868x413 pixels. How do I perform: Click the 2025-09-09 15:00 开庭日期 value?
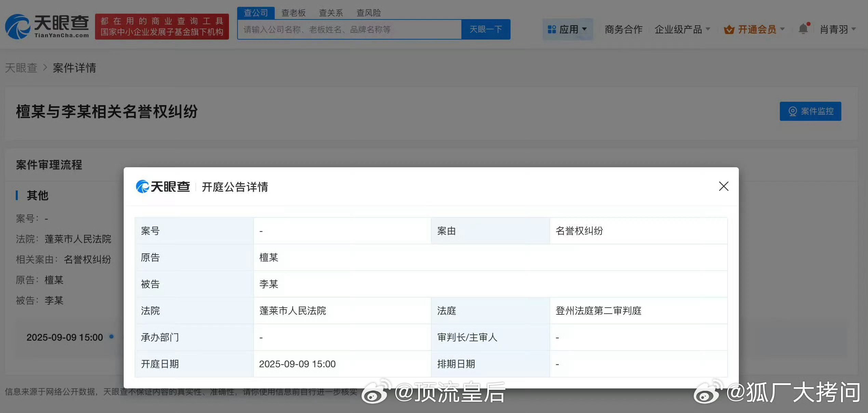297,364
